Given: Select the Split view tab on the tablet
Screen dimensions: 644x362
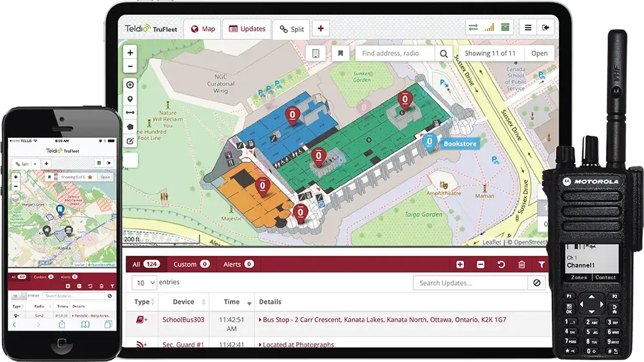Looking at the screenshot, I should point(292,29).
